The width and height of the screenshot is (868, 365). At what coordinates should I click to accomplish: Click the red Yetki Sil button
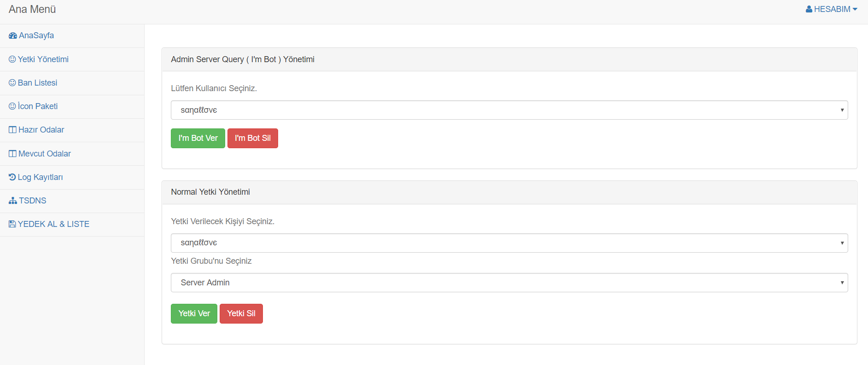pyautogui.click(x=241, y=313)
